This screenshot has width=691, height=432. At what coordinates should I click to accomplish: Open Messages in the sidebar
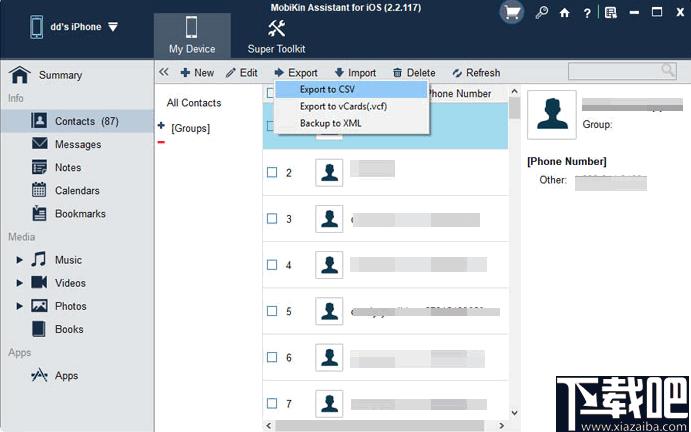pyautogui.click(x=78, y=145)
